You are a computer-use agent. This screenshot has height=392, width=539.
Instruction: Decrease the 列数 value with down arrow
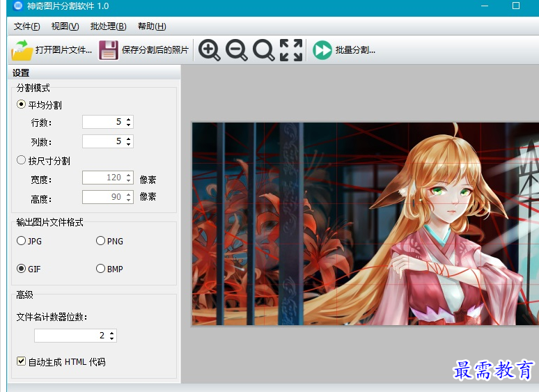tap(129, 144)
